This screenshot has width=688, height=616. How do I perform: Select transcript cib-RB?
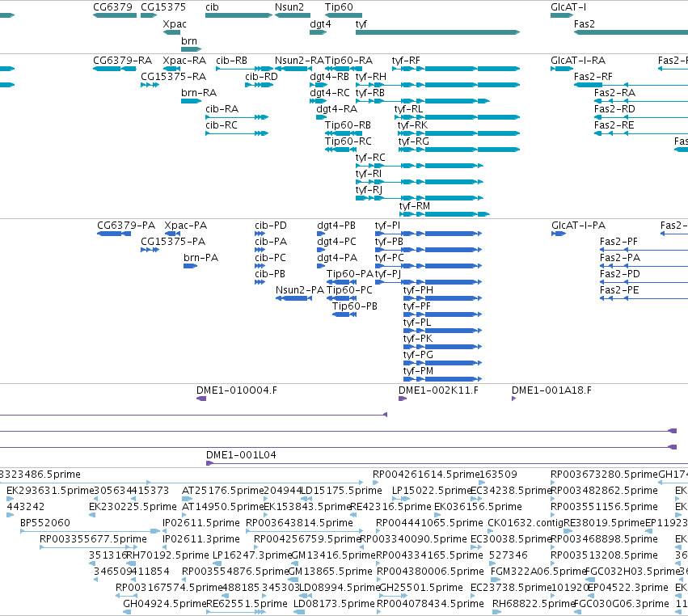point(244,69)
